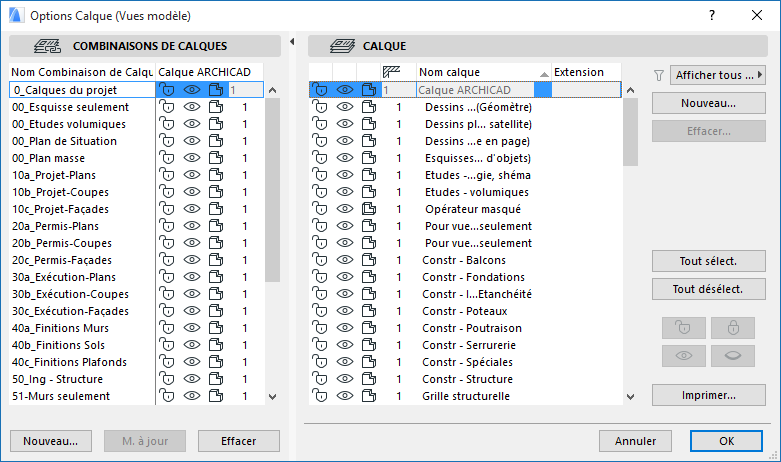Toggle lock icon for 10a_Projet-Plans combination
This screenshot has height=462, width=781.
tap(168, 175)
